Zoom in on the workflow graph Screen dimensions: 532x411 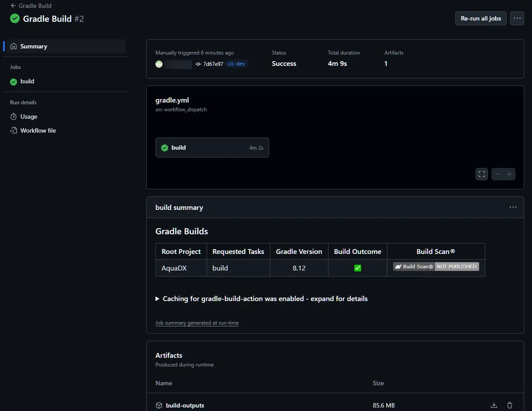click(x=509, y=174)
